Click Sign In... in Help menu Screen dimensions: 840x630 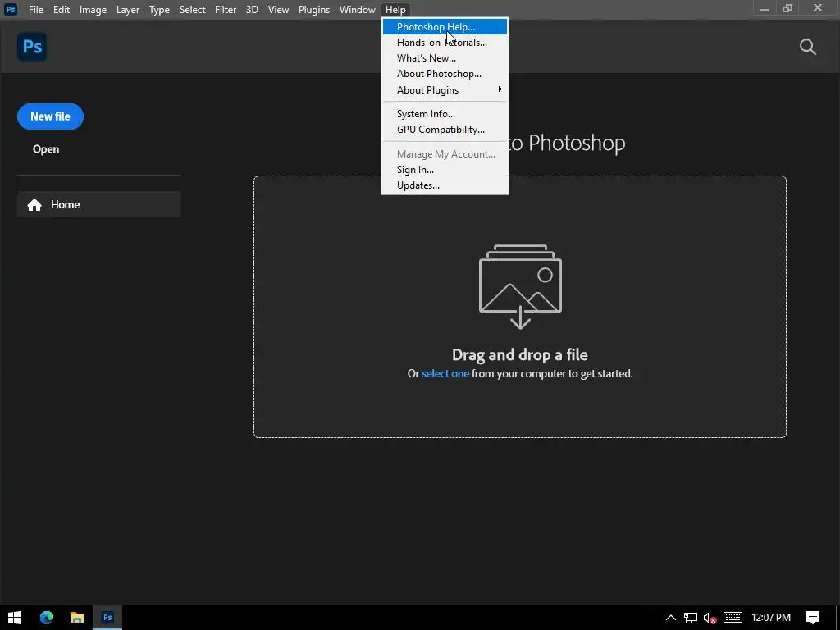445,169
